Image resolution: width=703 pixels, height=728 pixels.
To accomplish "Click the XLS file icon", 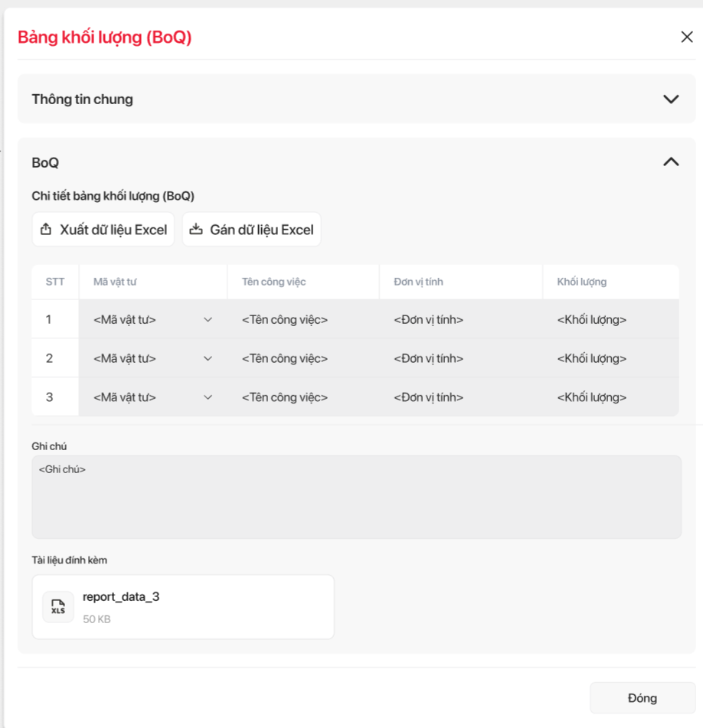I will 58,607.
